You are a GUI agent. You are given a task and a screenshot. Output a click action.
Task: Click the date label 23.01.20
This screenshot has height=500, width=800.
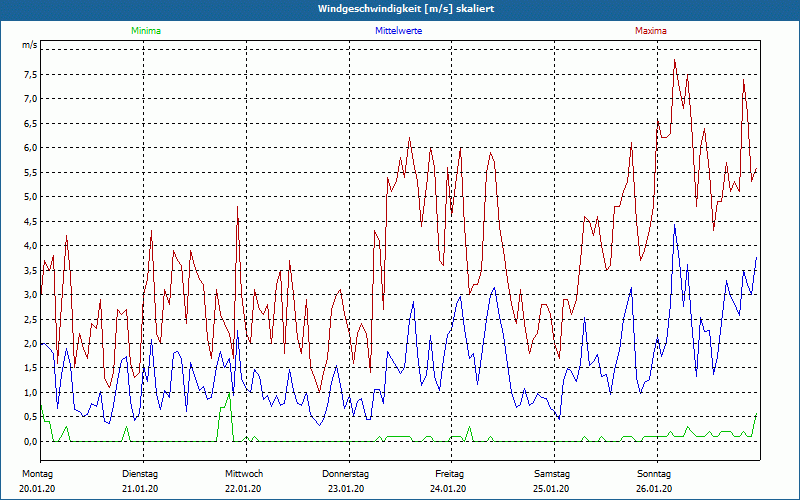346,489
